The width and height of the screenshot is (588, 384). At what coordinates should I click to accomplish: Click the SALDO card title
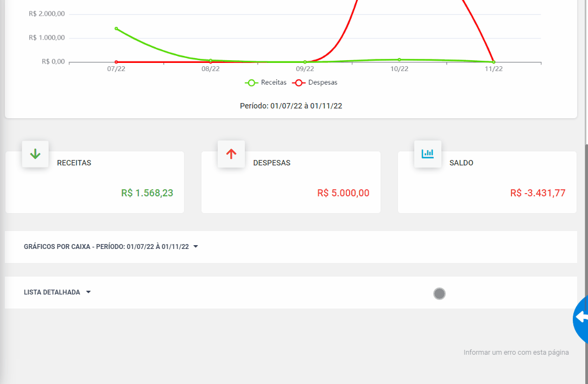461,163
